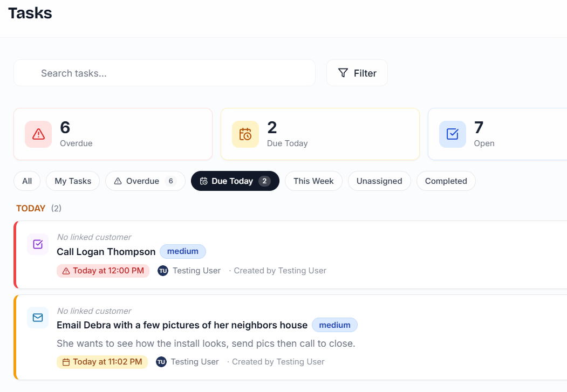Click Created by Testing User on Call Logan task
This screenshot has width=567, height=392.
[x=280, y=271]
